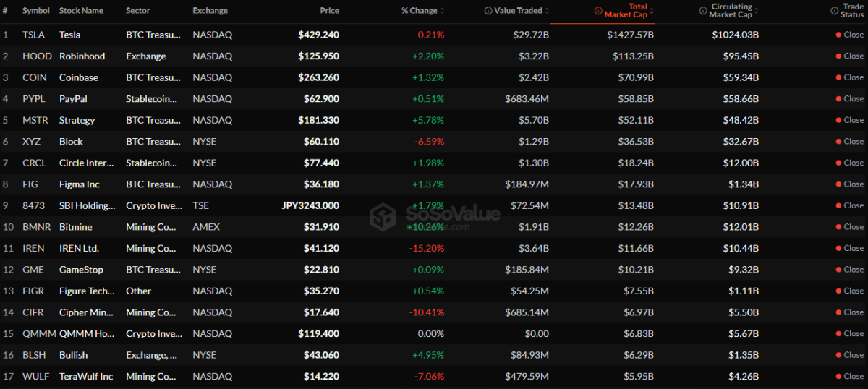This screenshot has height=389, width=868.
Task: Click the info icon beside Total Market Cap
Action: coord(597,11)
